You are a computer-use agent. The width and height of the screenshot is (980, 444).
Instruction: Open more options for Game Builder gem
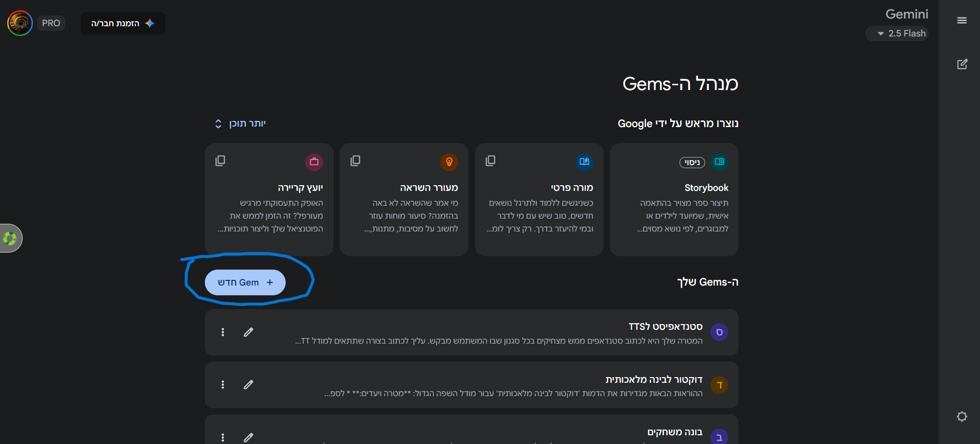223,437
